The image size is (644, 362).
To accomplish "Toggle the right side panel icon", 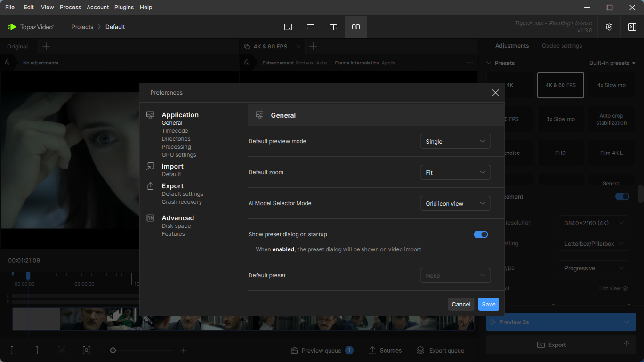I will (x=632, y=27).
